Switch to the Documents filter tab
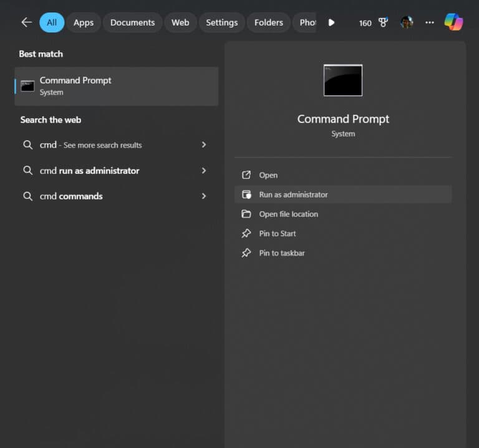The image size is (479, 448). tap(132, 22)
